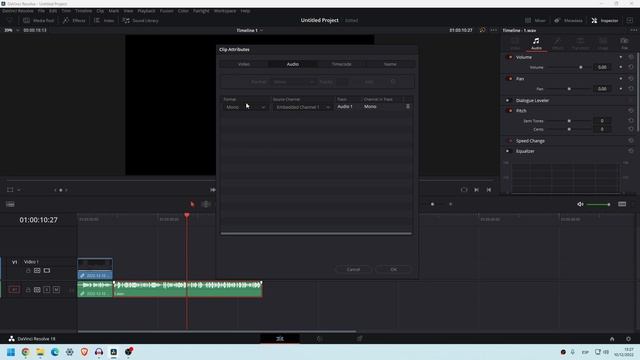The image size is (640, 360).
Task: Open the Fairlight menu
Action: [x=201, y=11]
